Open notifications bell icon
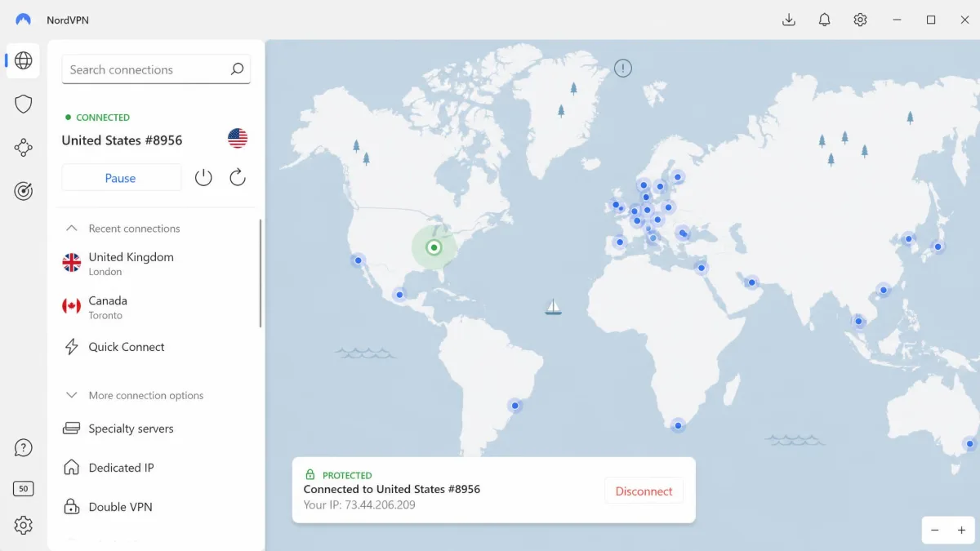The width and height of the screenshot is (980, 551). coord(825,20)
